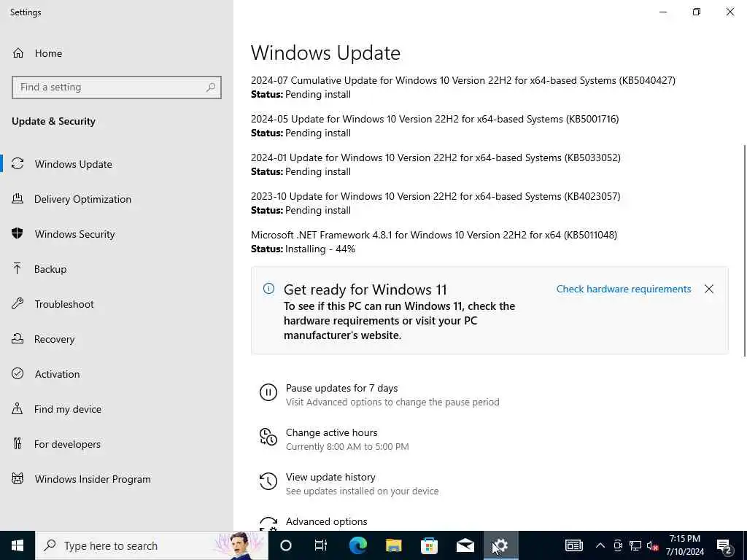
Task: Click .NET Framework 4.8.1 KB5011048 entry
Action: (434, 235)
